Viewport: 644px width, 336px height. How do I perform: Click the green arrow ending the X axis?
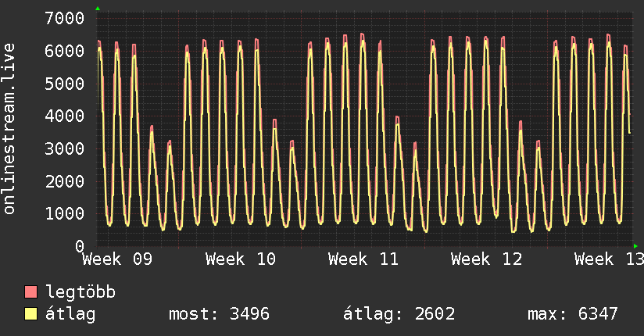tap(635, 245)
